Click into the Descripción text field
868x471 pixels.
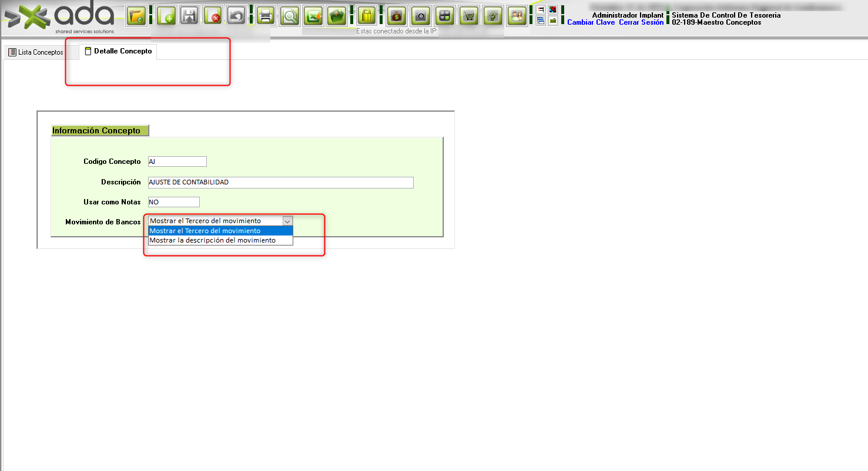pos(280,183)
